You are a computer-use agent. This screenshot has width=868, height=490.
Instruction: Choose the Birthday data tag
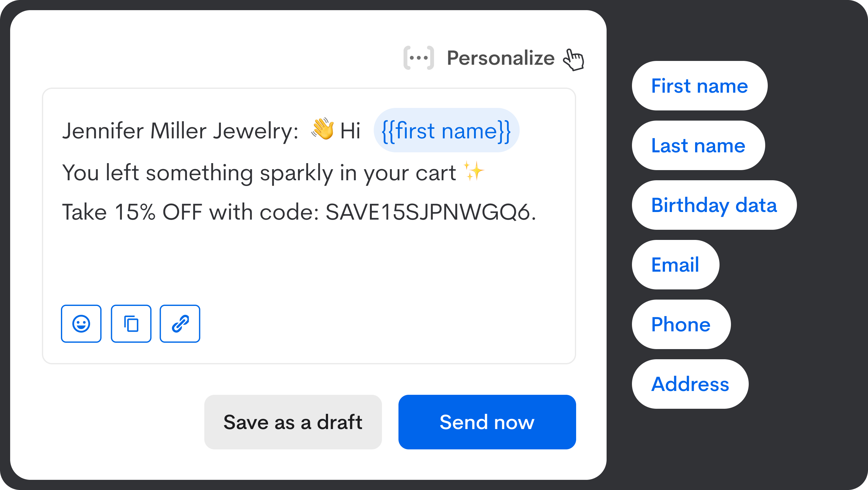[714, 205]
